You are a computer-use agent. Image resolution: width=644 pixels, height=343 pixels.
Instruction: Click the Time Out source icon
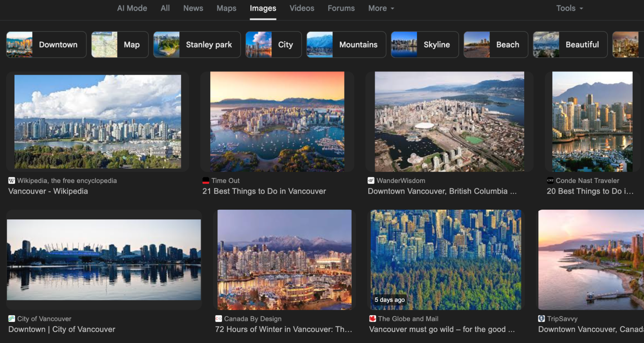[x=205, y=181]
